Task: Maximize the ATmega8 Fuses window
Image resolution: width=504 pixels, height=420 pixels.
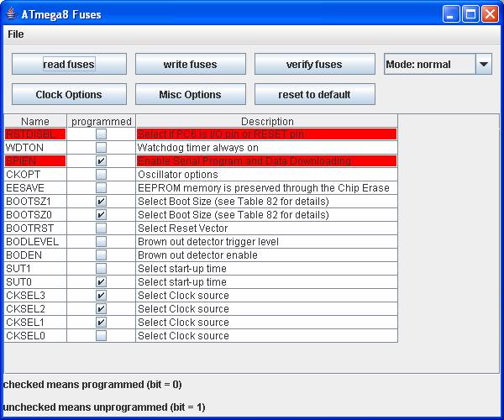Action: [x=470, y=14]
